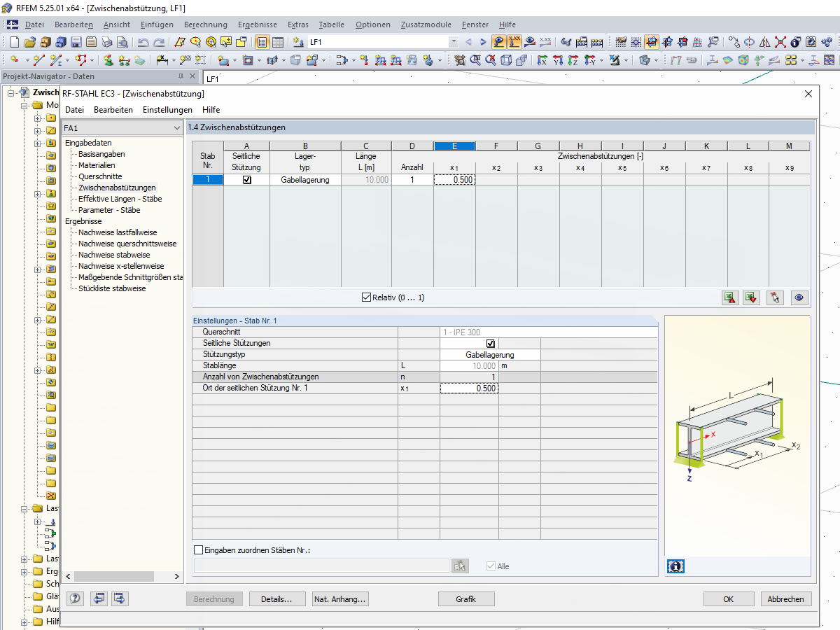Select Basisangaben in module navigator
The image size is (840, 630).
[101, 154]
